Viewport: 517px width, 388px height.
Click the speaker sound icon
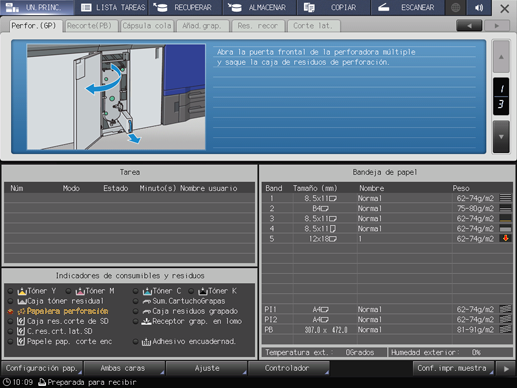(x=479, y=7)
